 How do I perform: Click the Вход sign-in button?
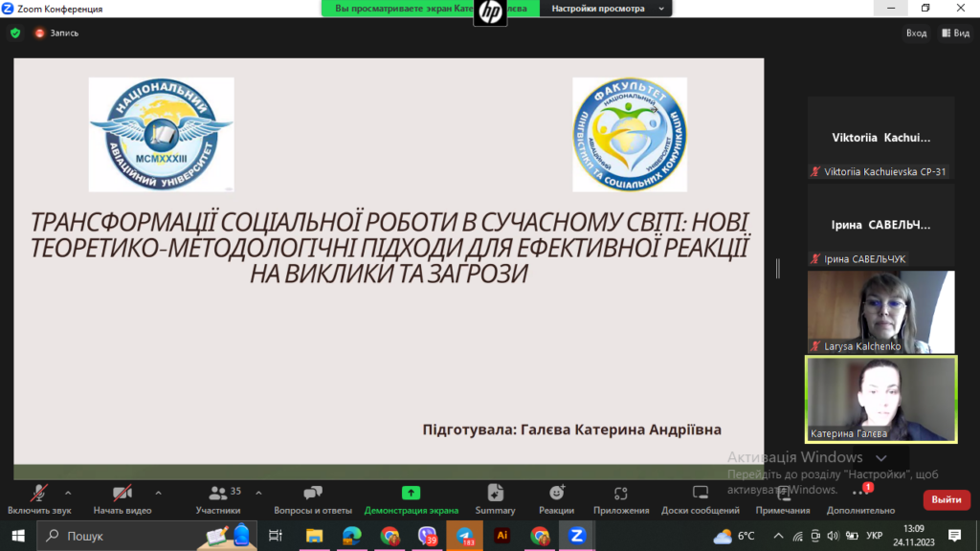point(916,33)
